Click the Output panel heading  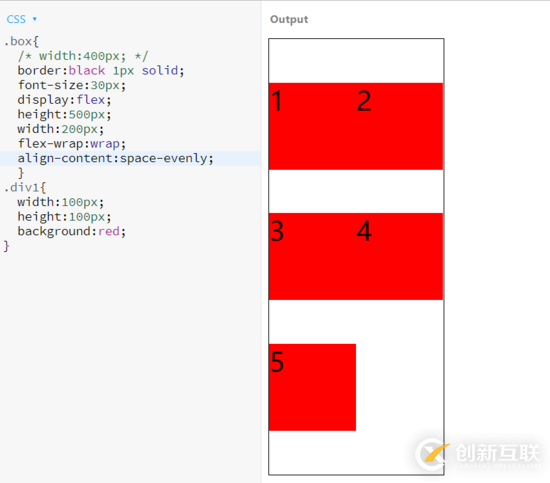point(289,19)
